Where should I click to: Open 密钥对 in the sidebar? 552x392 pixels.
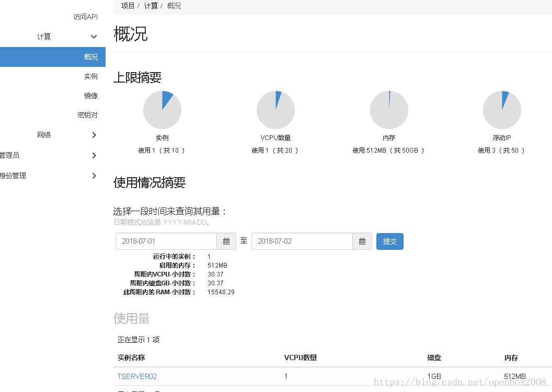[x=87, y=115]
